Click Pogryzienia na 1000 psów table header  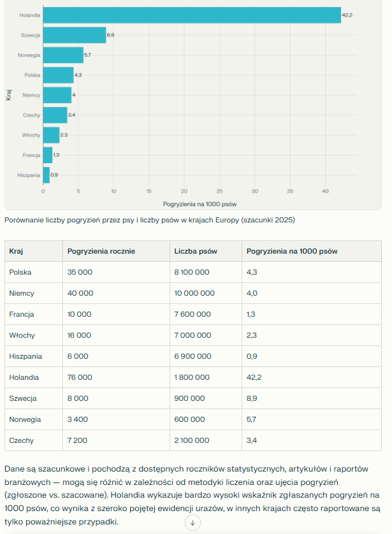pos(292,251)
